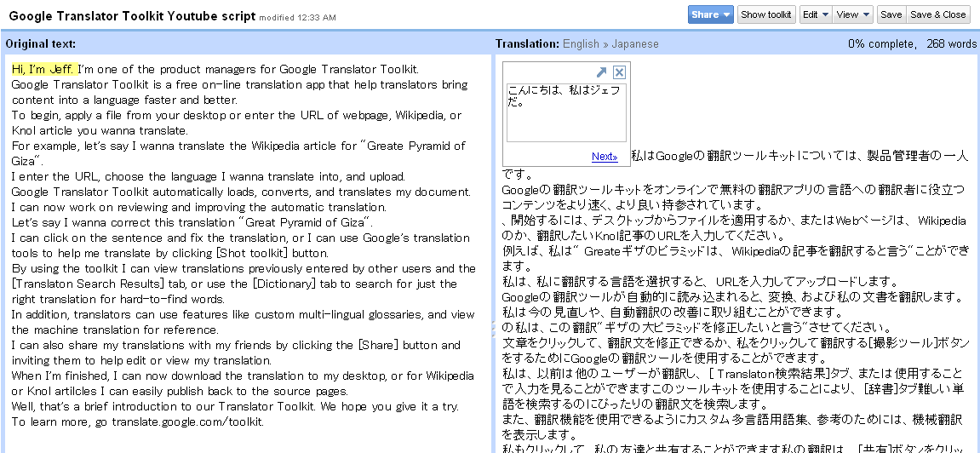Image resolution: width=980 pixels, height=453 pixels.
Task: Select sentence 'For example, let's say I wanna translate'
Action: point(238,154)
